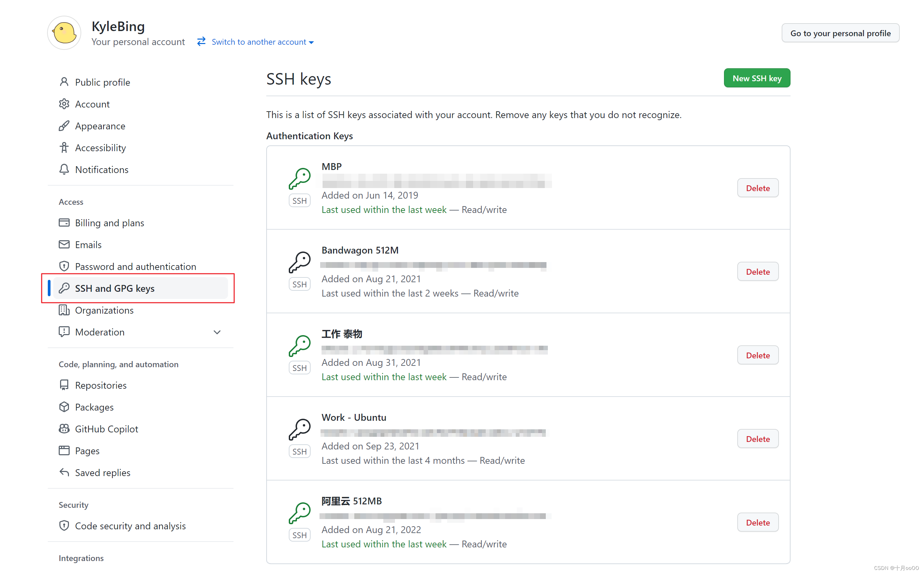This screenshot has height=574, width=924.
Task: Open Notifications settings
Action: [102, 170]
